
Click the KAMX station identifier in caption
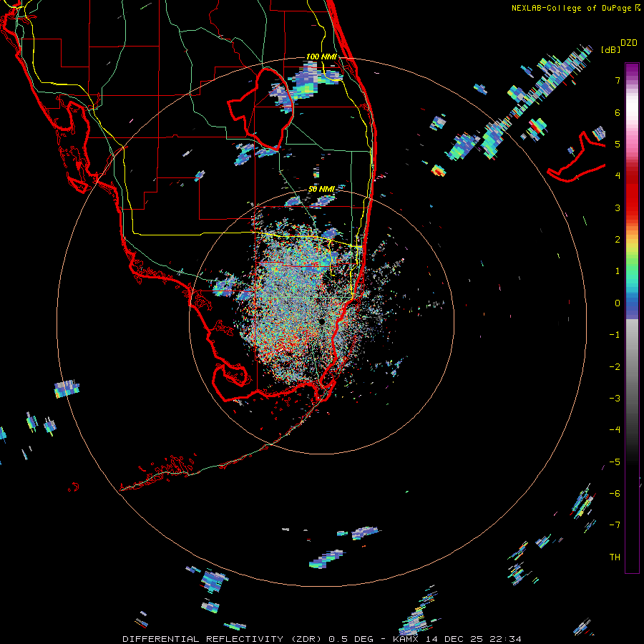406,639
